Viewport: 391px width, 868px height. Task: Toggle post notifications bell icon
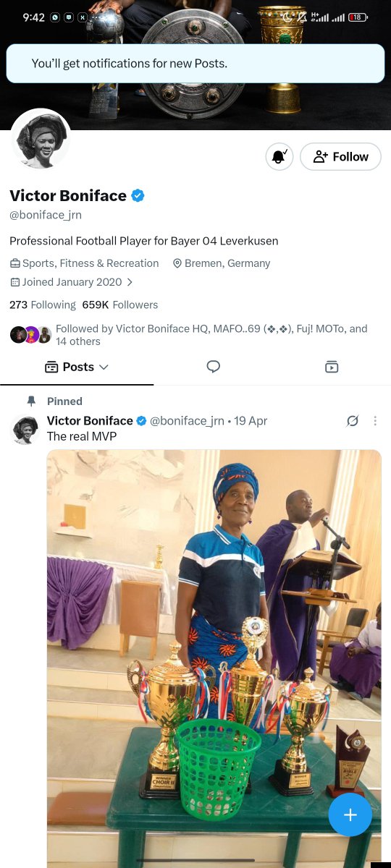coord(279,157)
